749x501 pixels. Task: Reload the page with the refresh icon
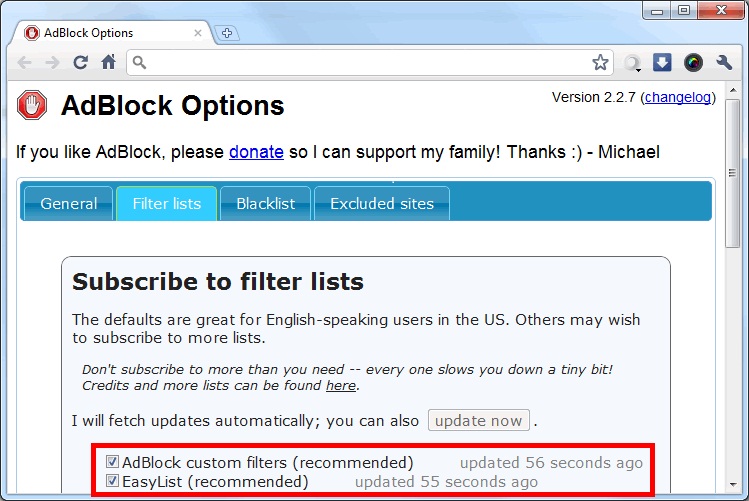pyautogui.click(x=80, y=62)
